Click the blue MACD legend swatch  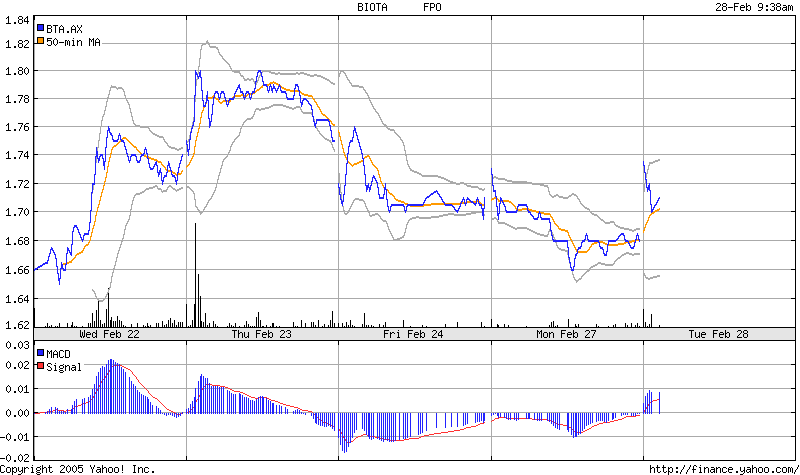point(40,353)
